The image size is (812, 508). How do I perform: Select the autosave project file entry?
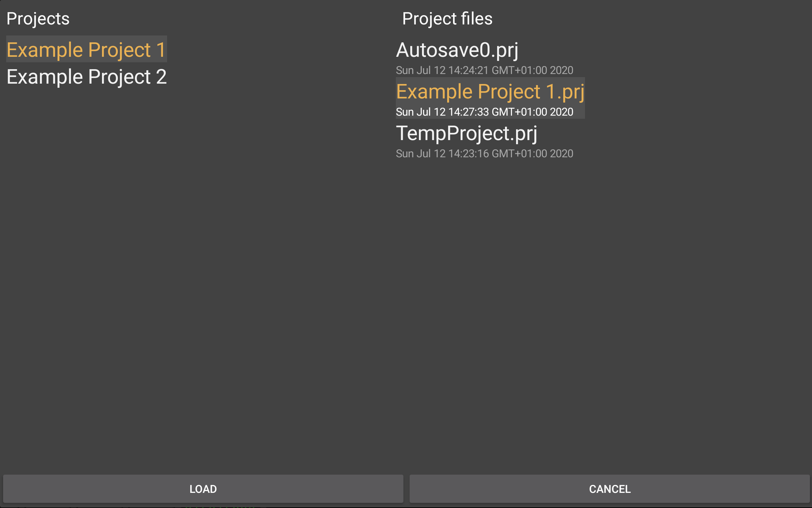(x=457, y=50)
